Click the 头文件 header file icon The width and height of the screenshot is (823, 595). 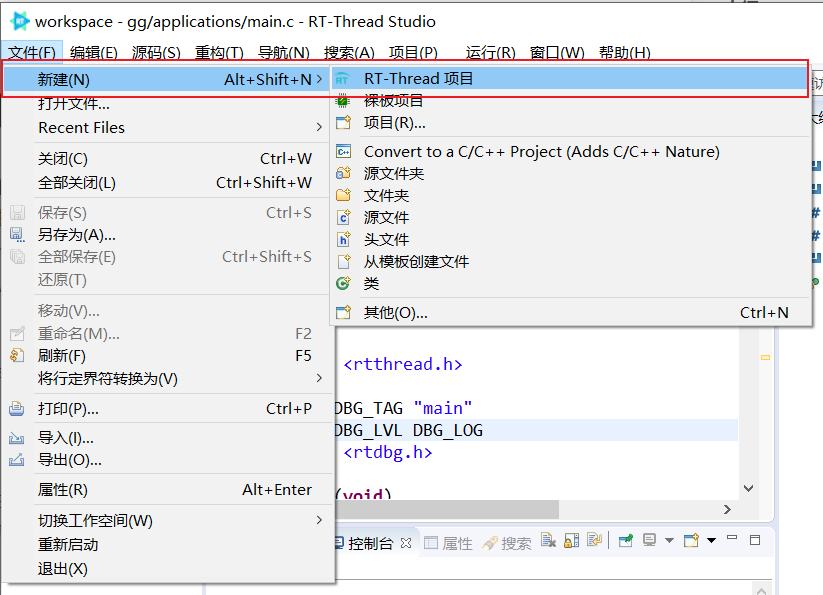tap(343, 239)
